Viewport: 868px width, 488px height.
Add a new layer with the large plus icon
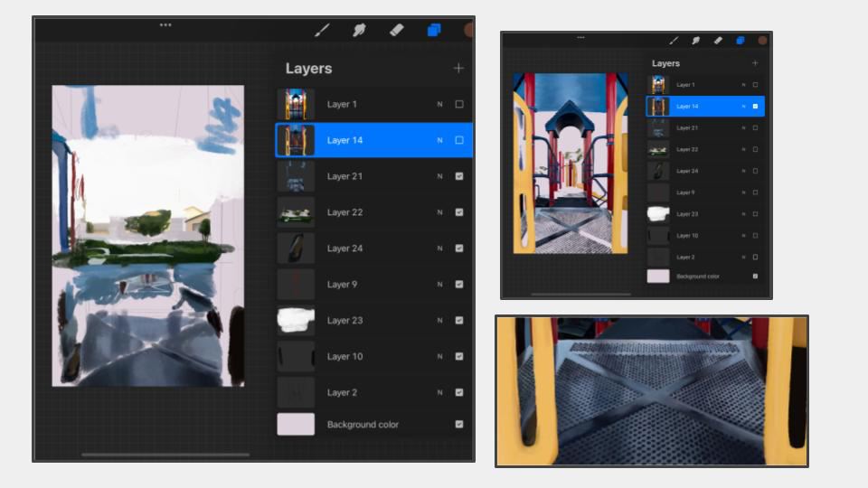tap(458, 69)
